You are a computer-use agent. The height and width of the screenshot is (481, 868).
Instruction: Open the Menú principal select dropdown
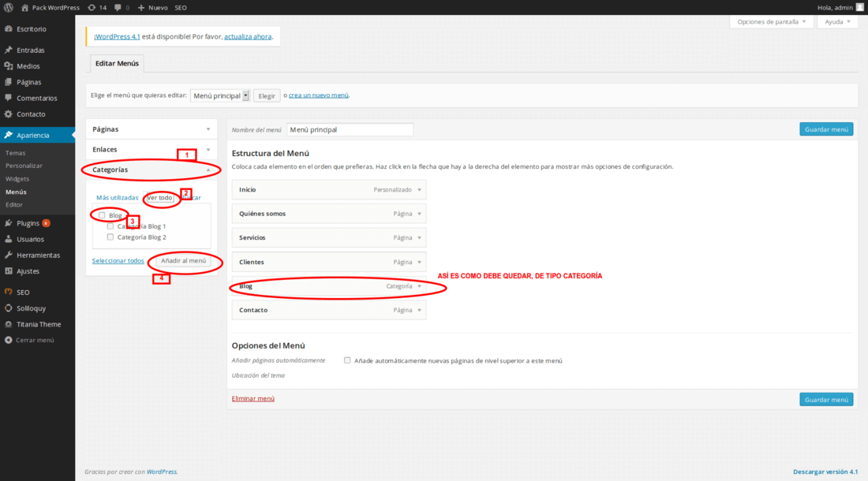point(220,95)
